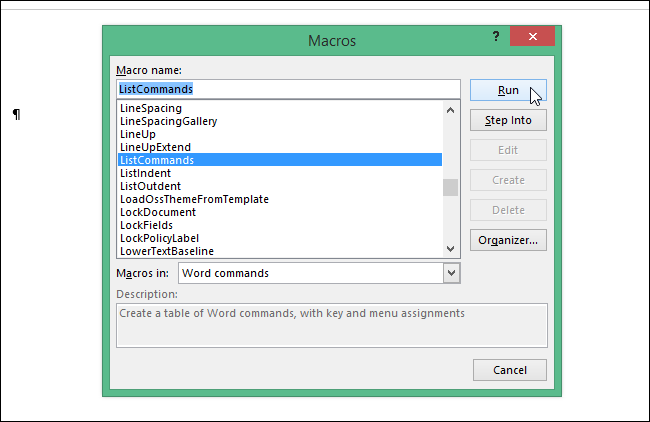This screenshot has width=650, height=422.
Task: Close the Macros dialog with the X
Action: pos(533,36)
